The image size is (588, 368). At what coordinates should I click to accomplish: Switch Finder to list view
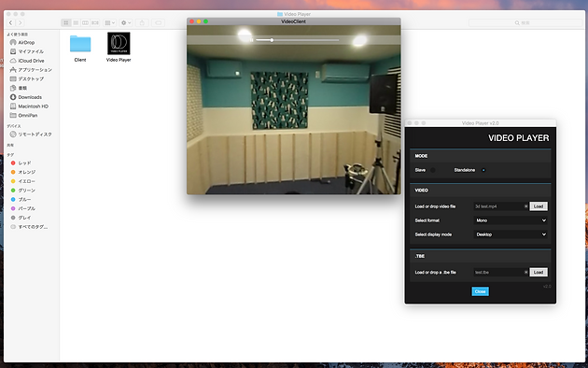click(x=76, y=22)
